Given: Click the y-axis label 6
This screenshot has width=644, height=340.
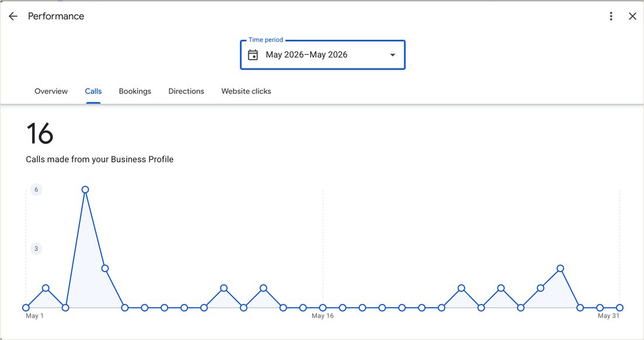Looking at the screenshot, I should 36,190.
